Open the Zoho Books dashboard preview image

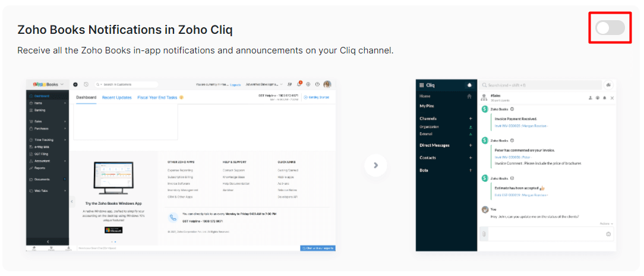coord(181,165)
